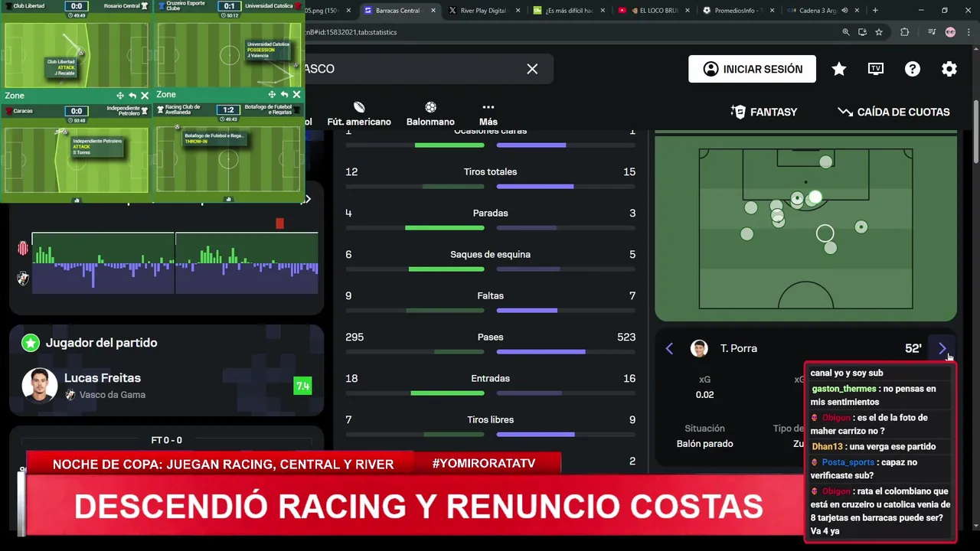Click the 7.4 rating badge
Viewport: 980px width, 551px height.
[x=302, y=386]
